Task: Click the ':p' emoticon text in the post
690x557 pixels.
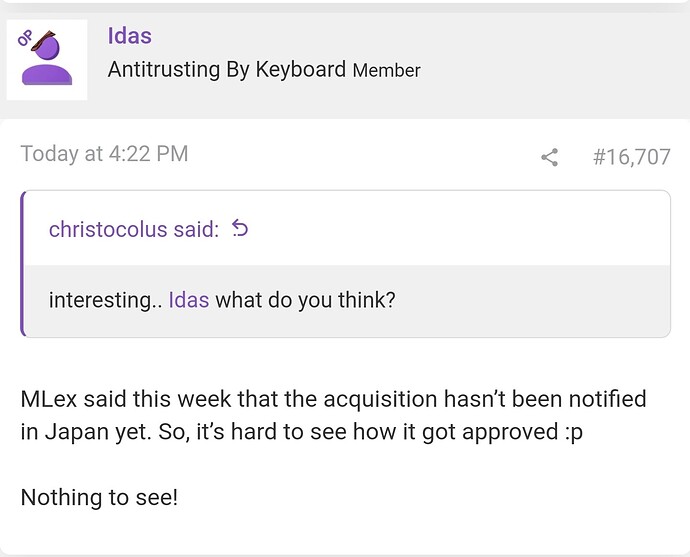Action: point(573,432)
